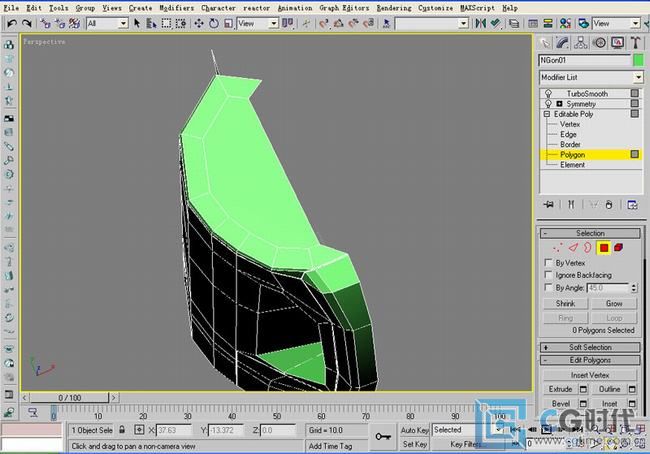This screenshot has width=650, height=454.
Task: Open the Create command panel tab
Action: [545, 43]
